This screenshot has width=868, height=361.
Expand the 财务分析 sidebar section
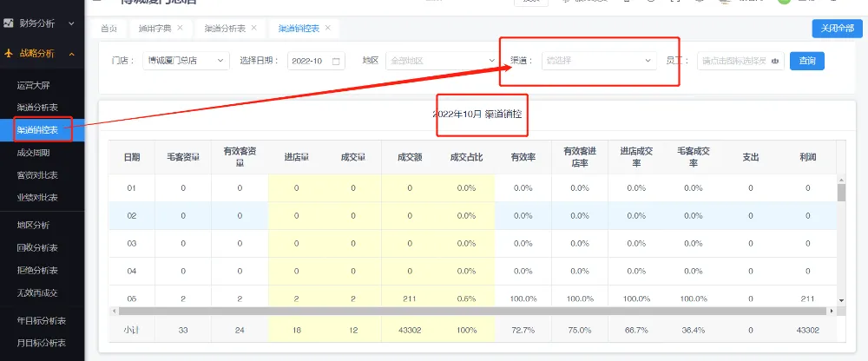click(71, 23)
